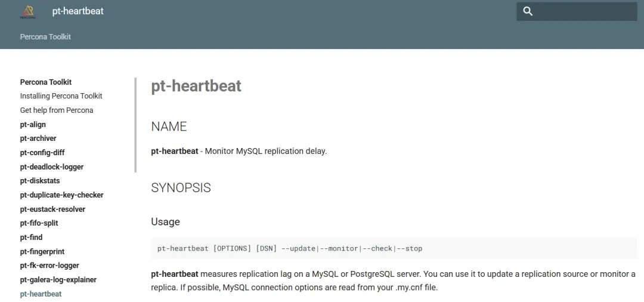Image resolution: width=644 pixels, height=302 pixels.
Task: Click the Percona logo icon
Action: point(28,12)
